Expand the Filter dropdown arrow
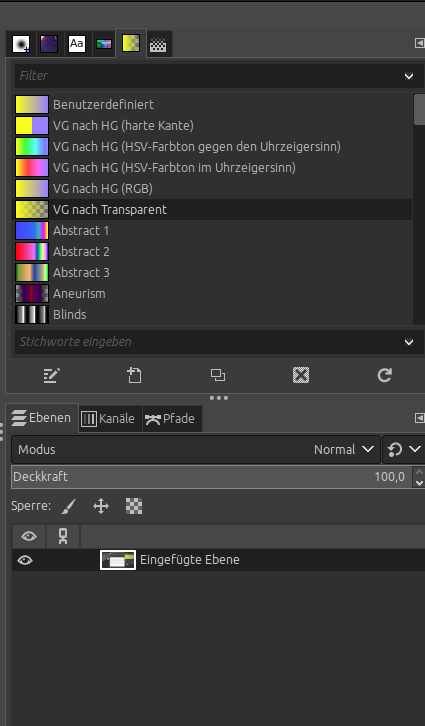Screen dimensions: 425x726 pos(409,76)
